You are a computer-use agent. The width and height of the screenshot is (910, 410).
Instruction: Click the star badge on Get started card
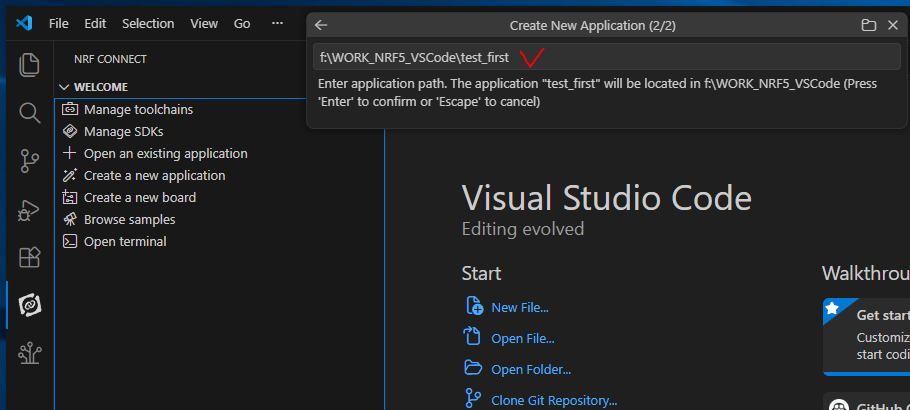click(x=833, y=308)
